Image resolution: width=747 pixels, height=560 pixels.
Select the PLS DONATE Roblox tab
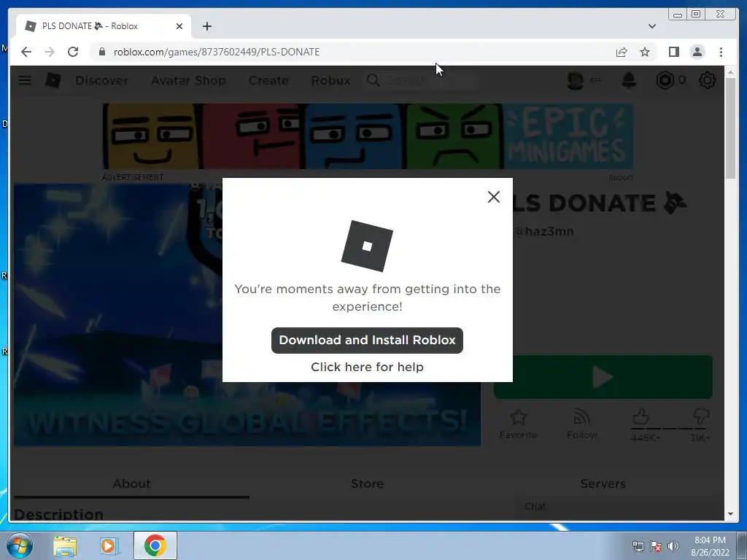coord(104,26)
